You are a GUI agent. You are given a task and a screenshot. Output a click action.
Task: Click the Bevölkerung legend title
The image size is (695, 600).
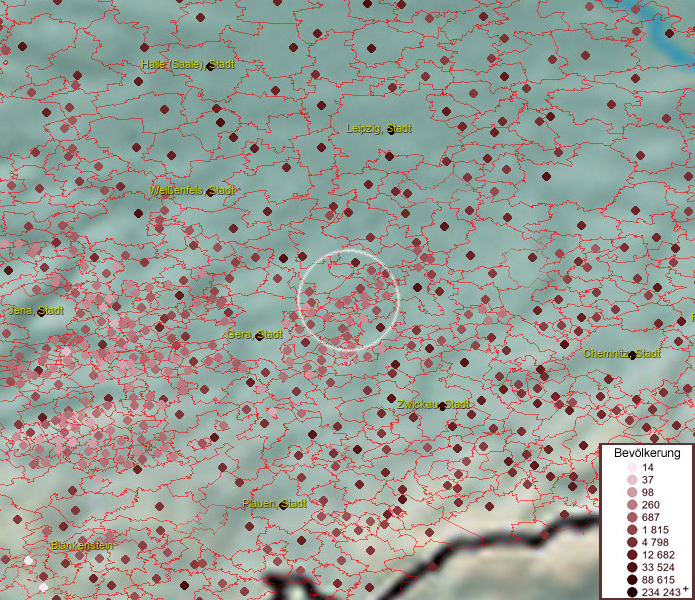click(647, 453)
